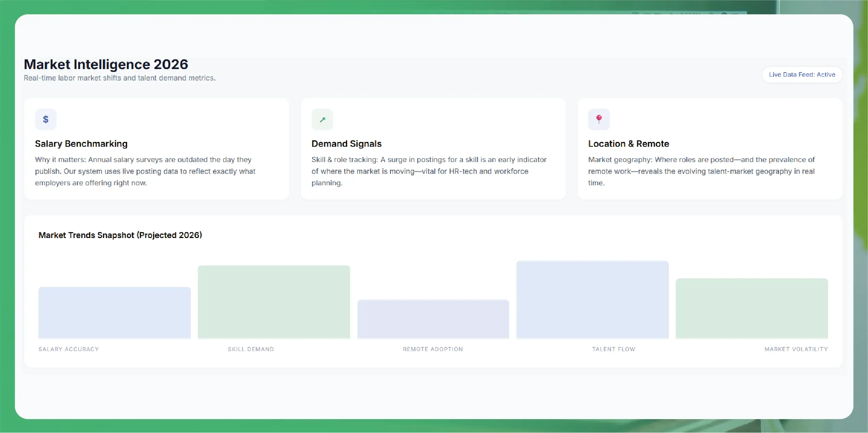Open the Location & Remote card heading
Screen dimensions: 868x433
click(x=629, y=144)
